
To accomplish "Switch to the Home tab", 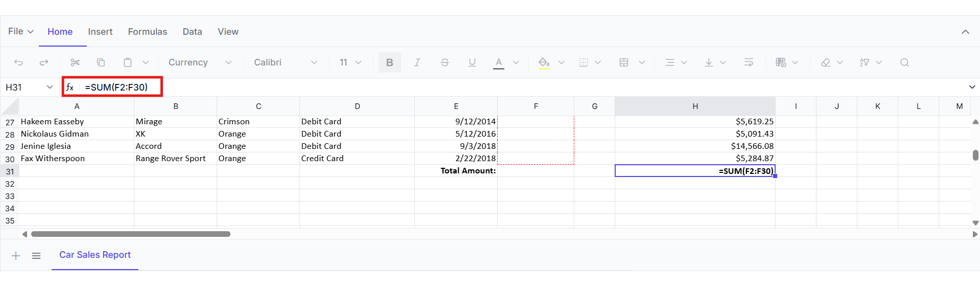I will 60,32.
